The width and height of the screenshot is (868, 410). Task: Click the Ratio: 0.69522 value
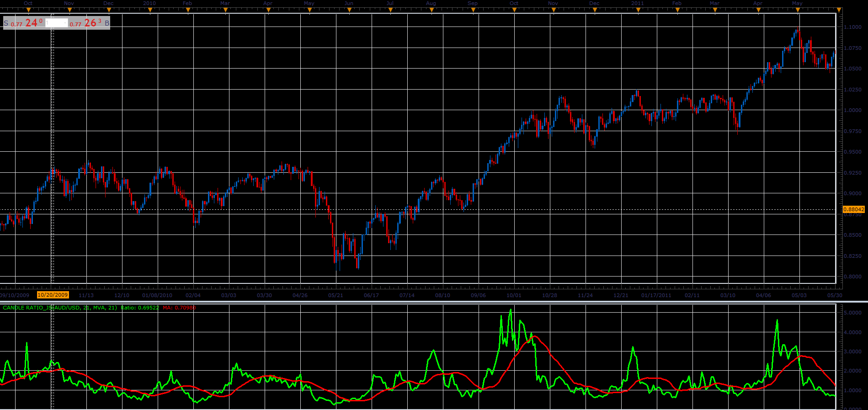pyautogui.click(x=140, y=308)
